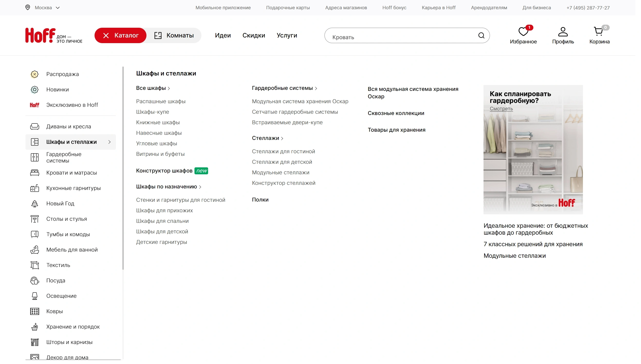This screenshot has width=641, height=364.
Task: Click the Хранение и порядок icon
Action: (x=35, y=327)
